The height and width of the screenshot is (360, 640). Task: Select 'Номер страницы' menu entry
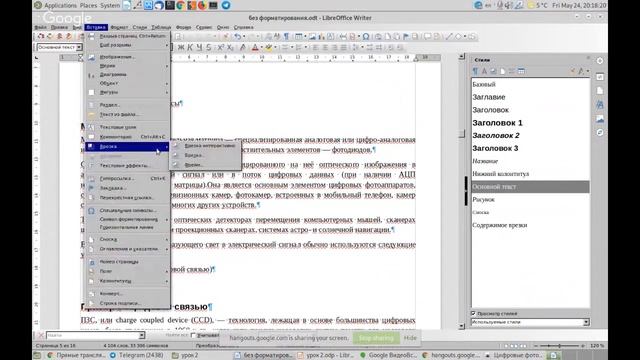click(x=127, y=262)
